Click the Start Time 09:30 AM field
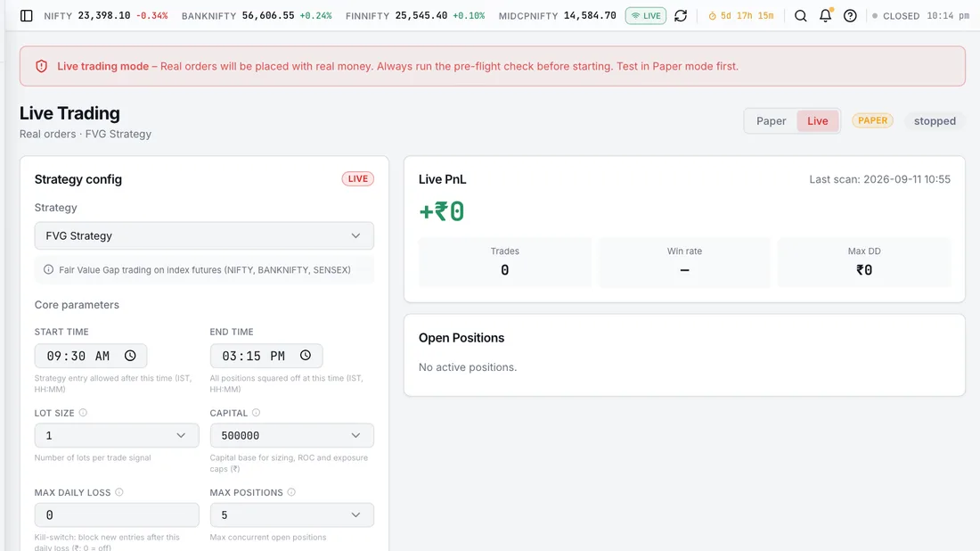The width and height of the screenshot is (980, 551). pos(91,356)
